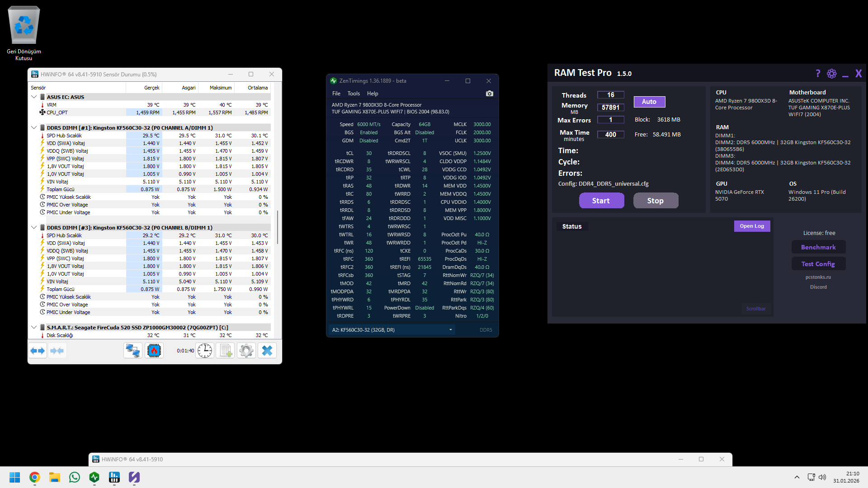The width and height of the screenshot is (868, 488).
Task: Click HWiNFO log file icon with plus
Action: tap(226, 351)
